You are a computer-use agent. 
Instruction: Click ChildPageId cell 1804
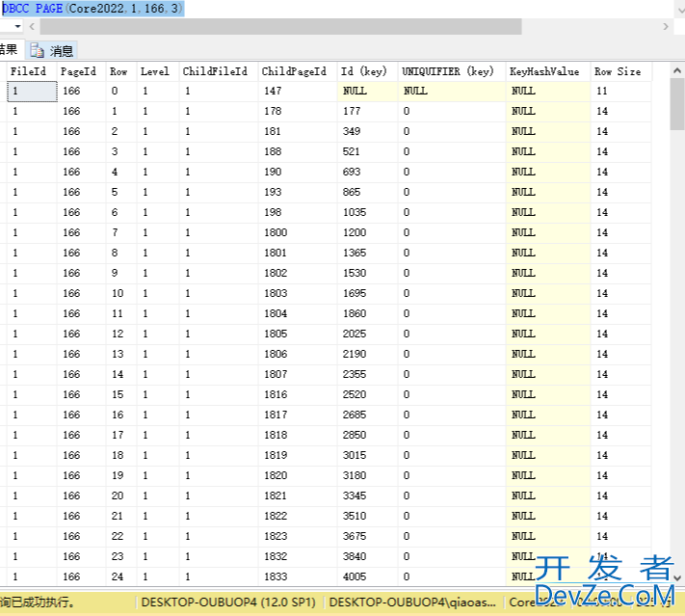point(298,313)
